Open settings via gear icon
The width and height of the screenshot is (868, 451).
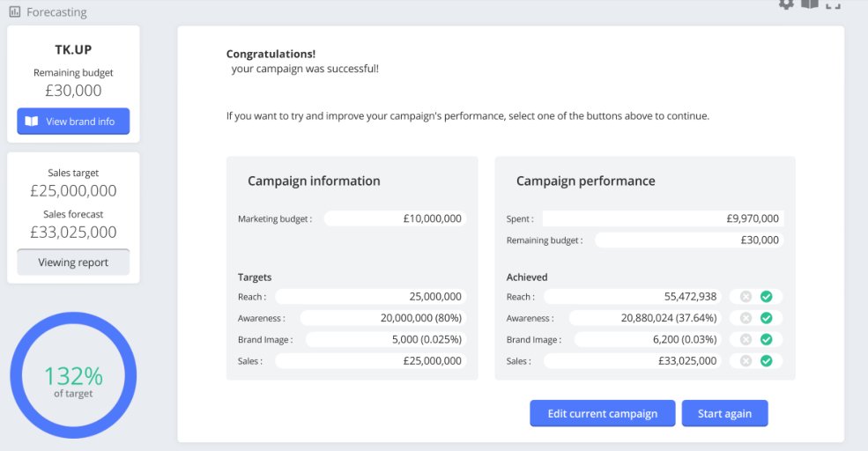pyautogui.click(x=786, y=4)
